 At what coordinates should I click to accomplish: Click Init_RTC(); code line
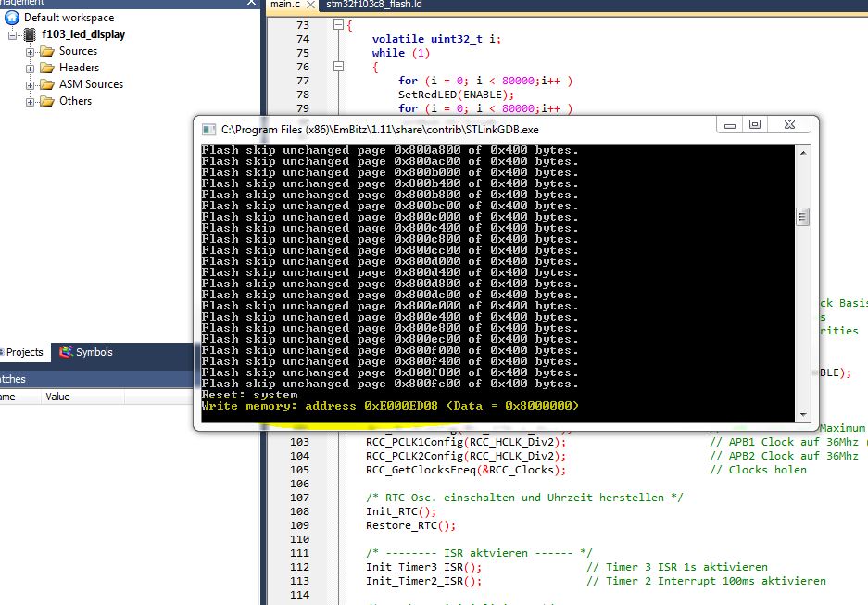[401, 512]
